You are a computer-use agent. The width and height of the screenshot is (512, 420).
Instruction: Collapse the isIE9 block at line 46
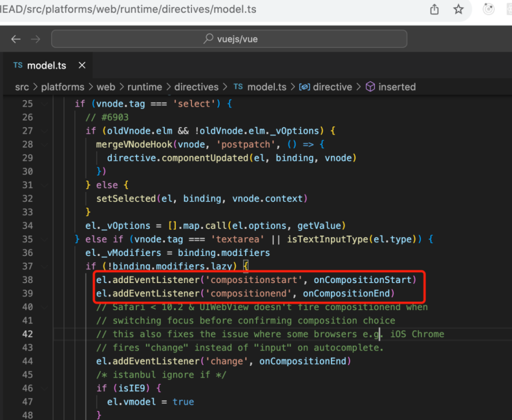click(x=44, y=388)
